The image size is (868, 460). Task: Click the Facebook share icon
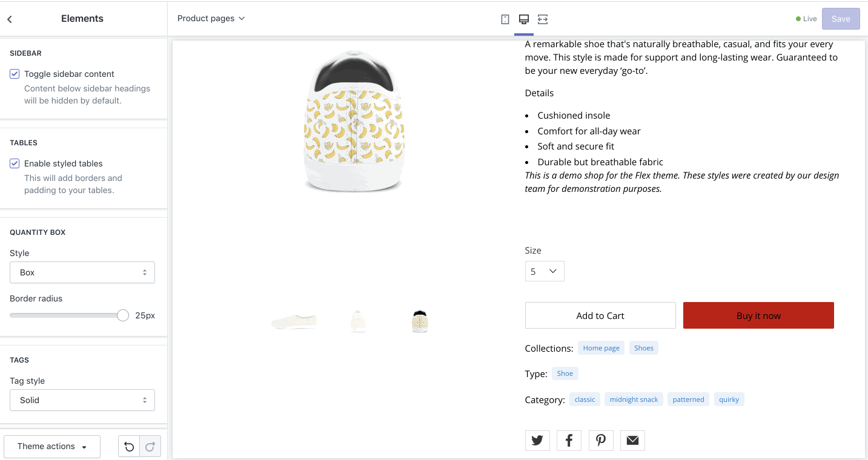pyautogui.click(x=569, y=440)
